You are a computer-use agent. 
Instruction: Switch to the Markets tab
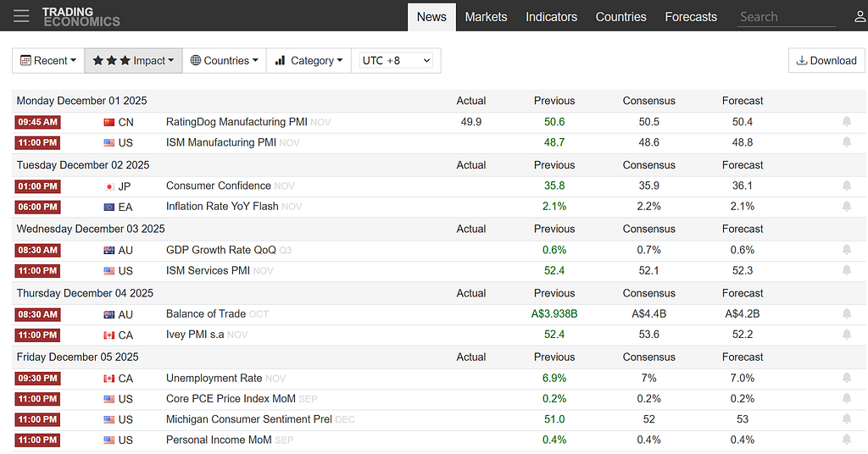coord(486,17)
